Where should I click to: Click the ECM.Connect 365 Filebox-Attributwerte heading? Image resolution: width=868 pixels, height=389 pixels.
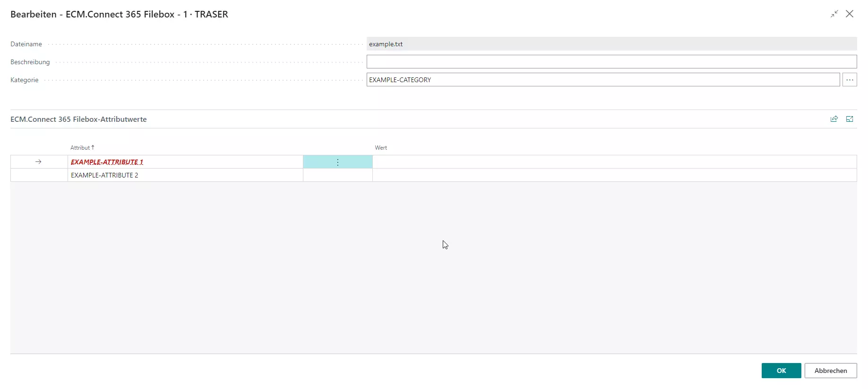pos(78,119)
